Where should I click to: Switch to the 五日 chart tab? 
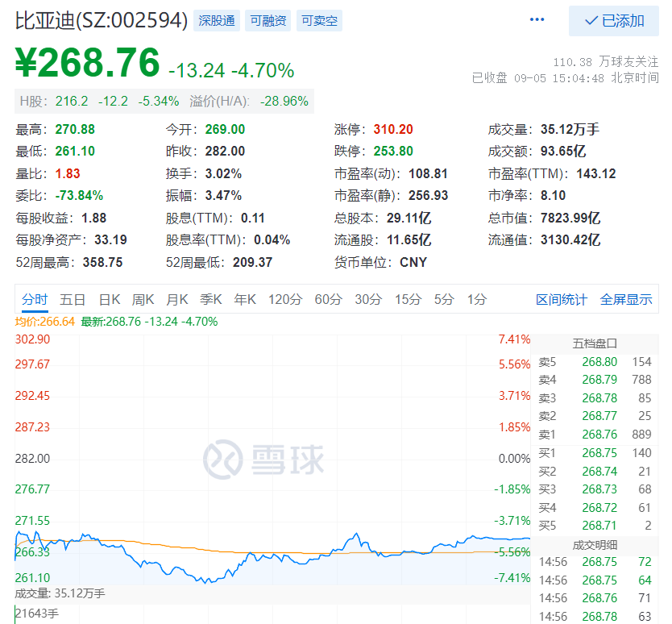coord(72,299)
